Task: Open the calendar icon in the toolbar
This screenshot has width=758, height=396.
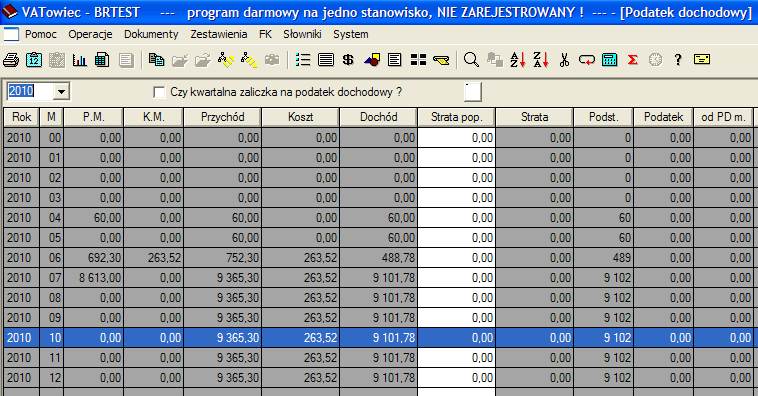Action: 34,60
